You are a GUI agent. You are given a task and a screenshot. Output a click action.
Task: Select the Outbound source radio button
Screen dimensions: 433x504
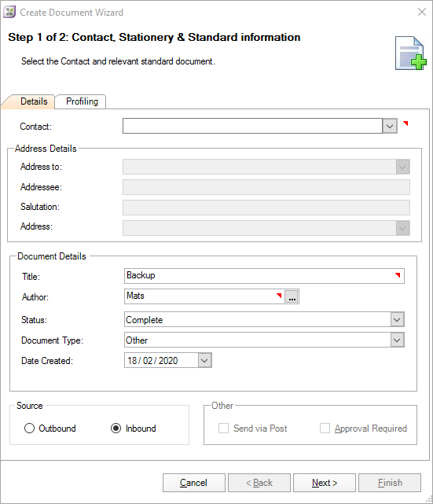pos(29,429)
